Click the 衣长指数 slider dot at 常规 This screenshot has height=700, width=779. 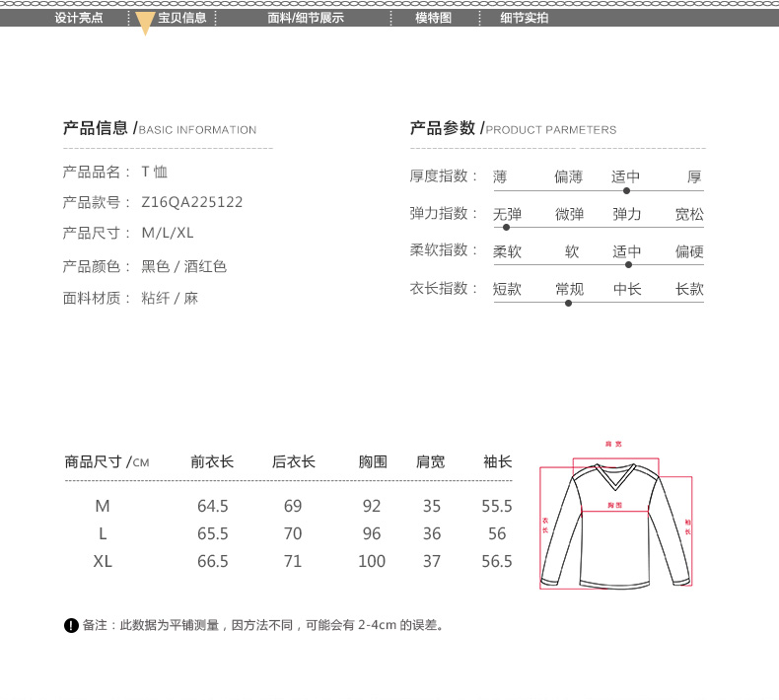click(568, 303)
